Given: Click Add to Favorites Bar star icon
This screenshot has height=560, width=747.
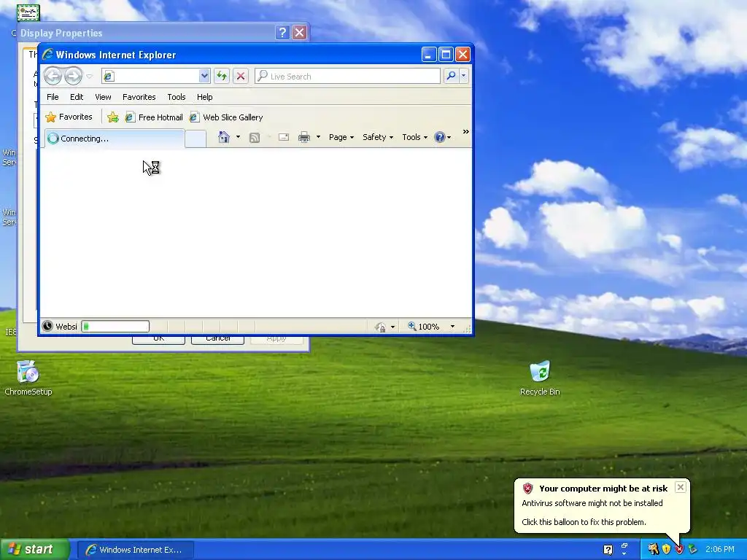Looking at the screenshot, I should tap(113, 117).
